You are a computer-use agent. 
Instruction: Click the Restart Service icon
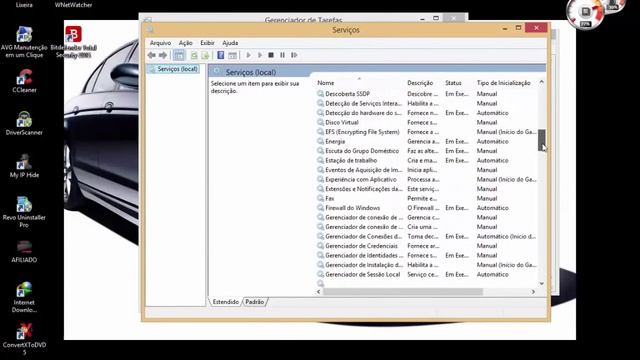[x=294, y=55]
